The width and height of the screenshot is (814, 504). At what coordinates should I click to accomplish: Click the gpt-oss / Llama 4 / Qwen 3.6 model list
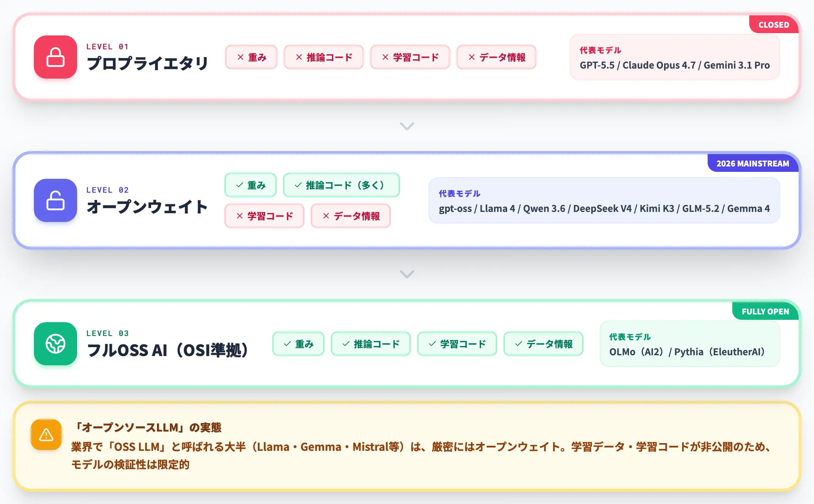point(604,208)
